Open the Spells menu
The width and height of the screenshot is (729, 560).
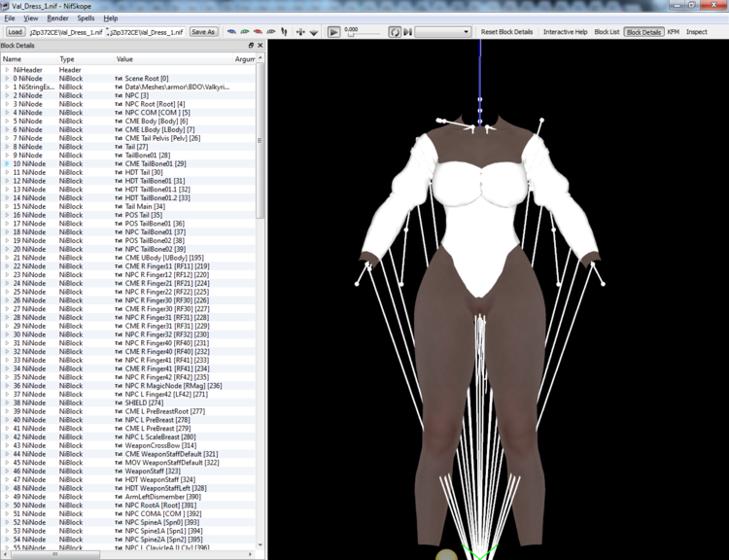(x=86, y=18)
